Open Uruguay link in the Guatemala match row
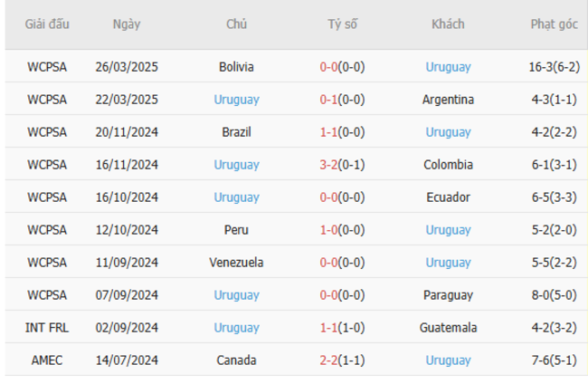The image size is (588, 384). [x=237, y=328]
